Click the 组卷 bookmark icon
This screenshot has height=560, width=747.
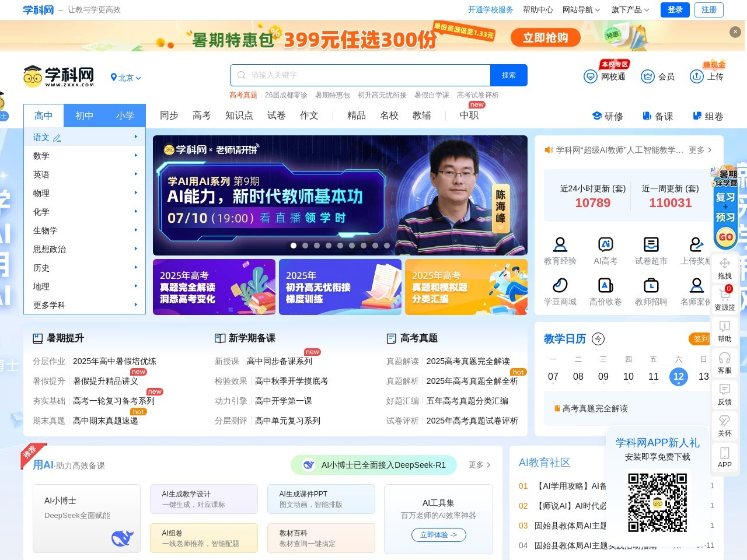pyautogui.click(x=696, y=116)
